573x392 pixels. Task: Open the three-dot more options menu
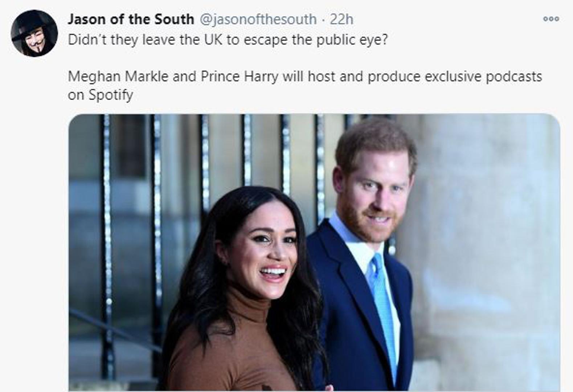click(551, 19)
